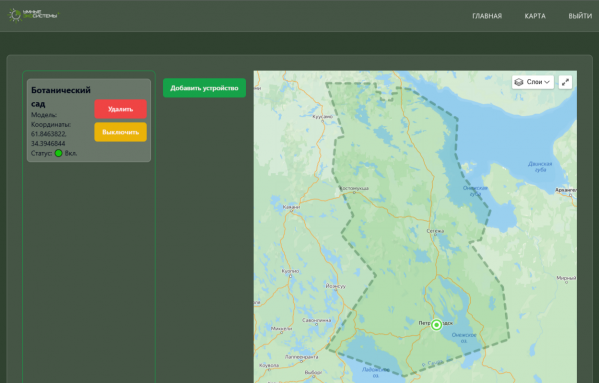This screenshot has height=383, width=599.
Task: Click the Добавить устройство button
Action: (x=204, y=88)
